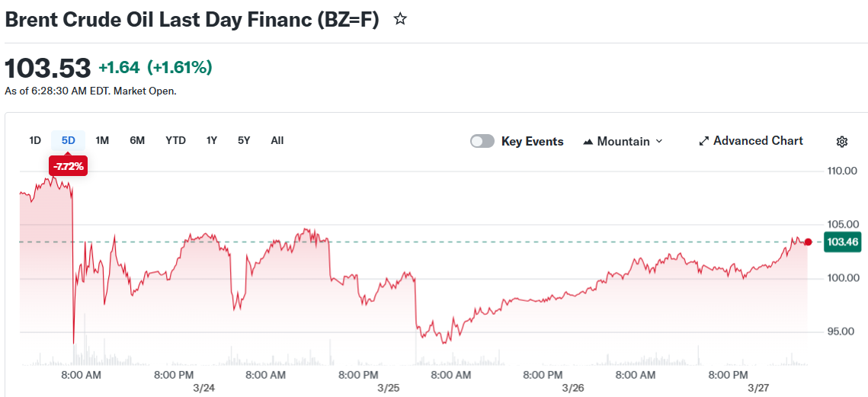Click the -7.72% red change badge
The height and width of the screenshot is (397, 868).
[69, 166]
